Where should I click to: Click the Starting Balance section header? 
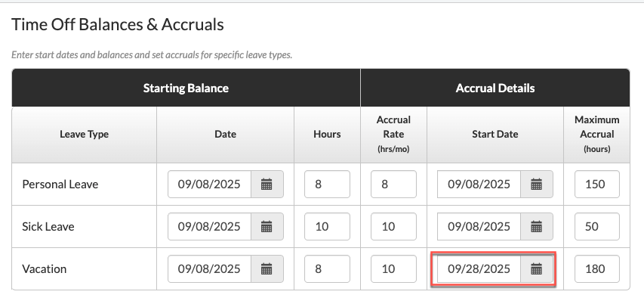(x=186, y=88)
